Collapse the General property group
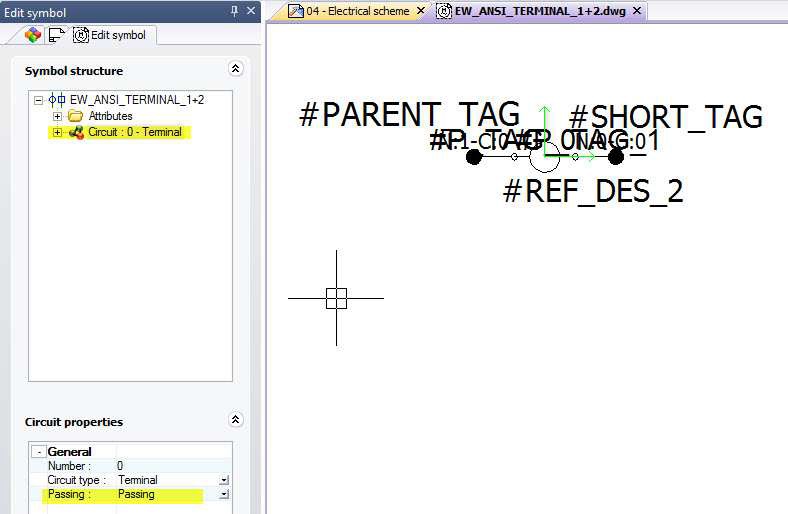The width and height of the screenshot is (788, 514). click(x=38, y=452)
